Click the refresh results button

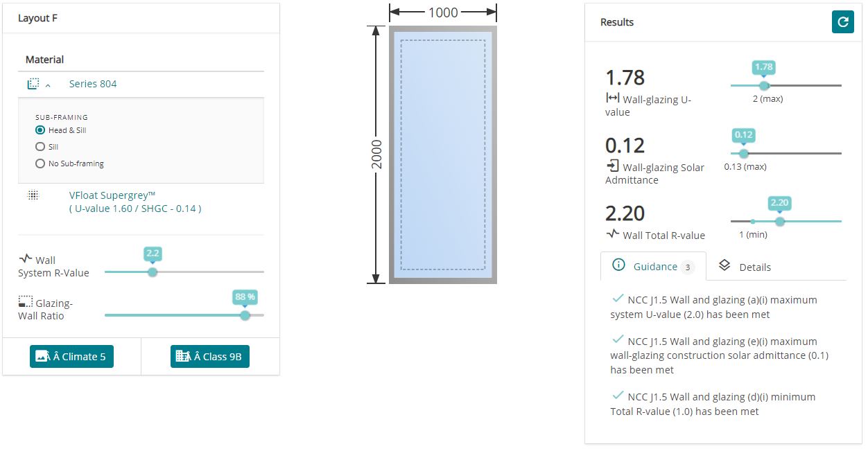click(x=842, y=22)
